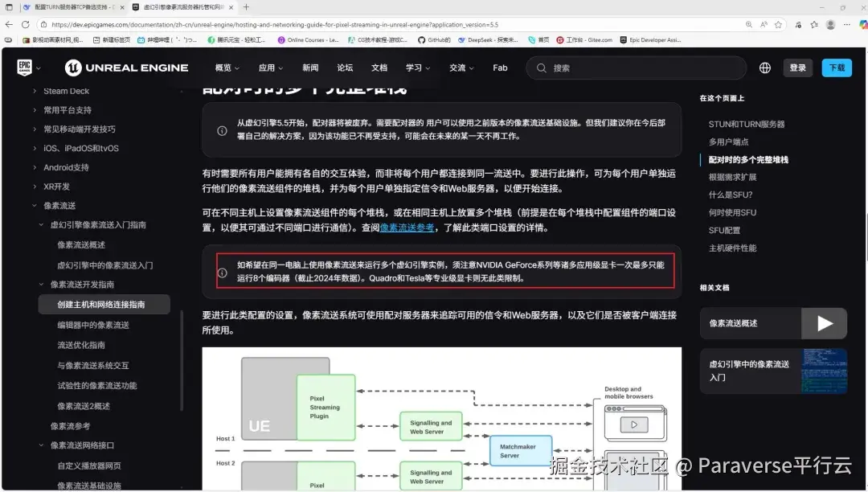Click the browser profile avatar icon
Screen dimensions: 868x492
point(830,25)
